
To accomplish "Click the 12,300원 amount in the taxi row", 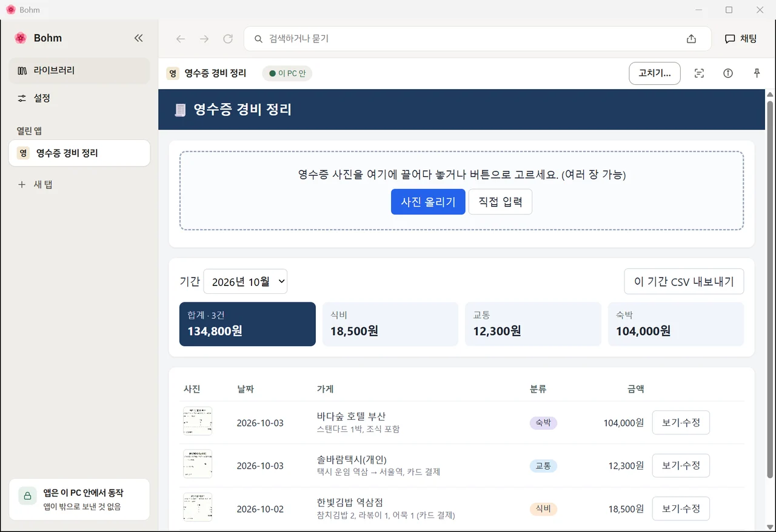I will [x=626, y=466].
